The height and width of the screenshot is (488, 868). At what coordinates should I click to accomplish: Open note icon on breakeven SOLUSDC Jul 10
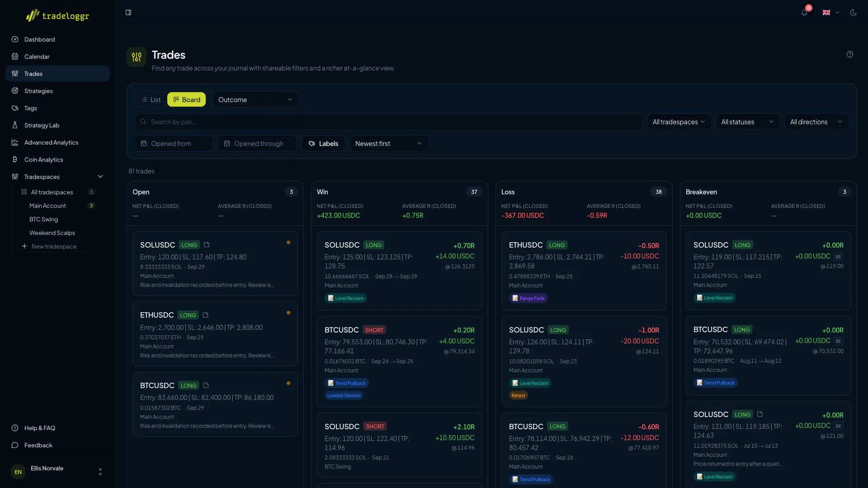pyautogui.click(x=760, y=414)
